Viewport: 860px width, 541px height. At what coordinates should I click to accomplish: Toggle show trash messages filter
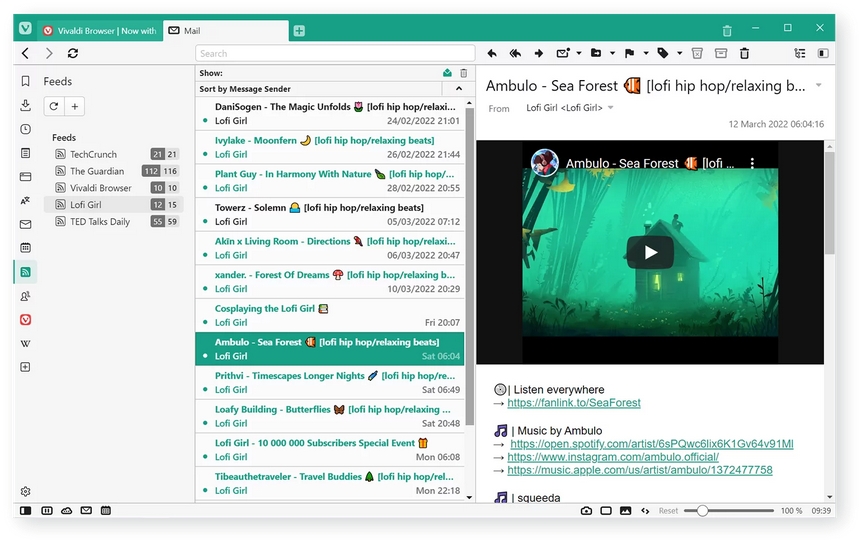tap(463, 73)
